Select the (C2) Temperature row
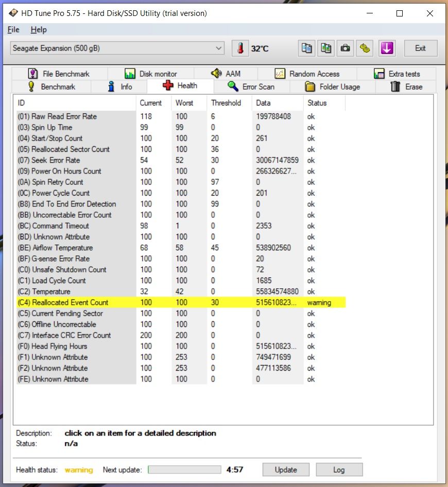448x487 pixels. pos(181,292)
